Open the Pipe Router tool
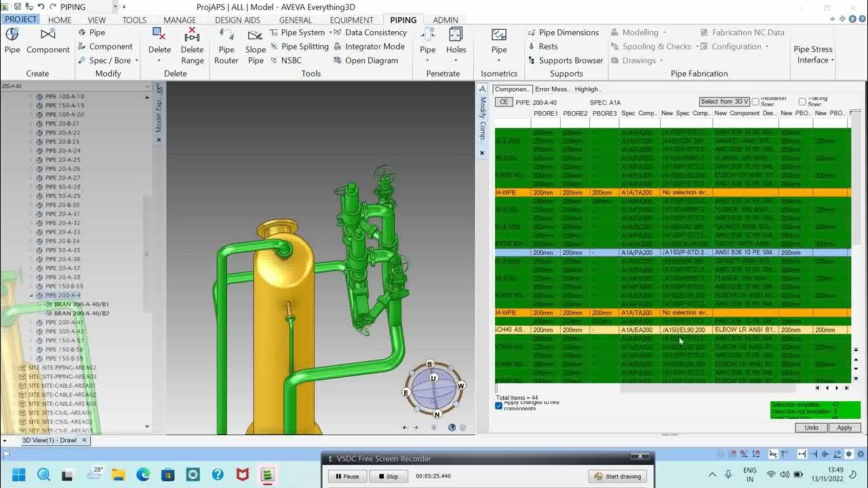The width and height of the screenshot is (868, 488). [x=226, y=47]
